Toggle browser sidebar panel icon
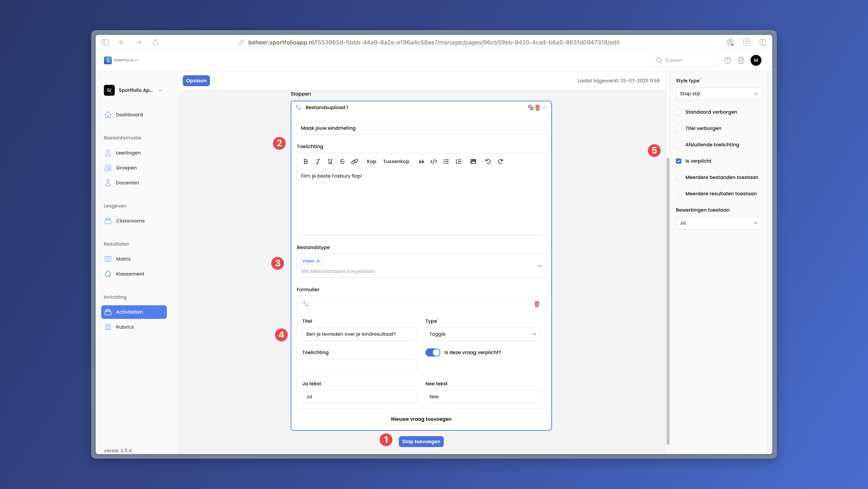 [105, 42]
